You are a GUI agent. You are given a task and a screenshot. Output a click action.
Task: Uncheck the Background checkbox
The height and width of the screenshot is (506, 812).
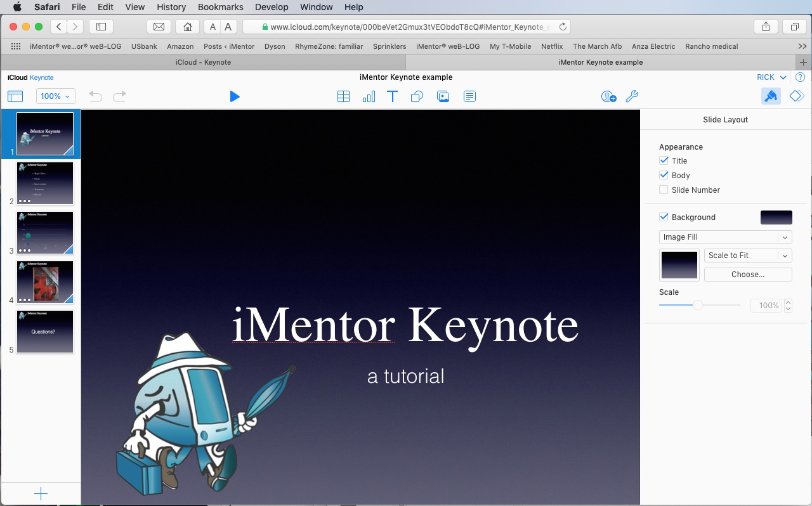tap(664, 217)
